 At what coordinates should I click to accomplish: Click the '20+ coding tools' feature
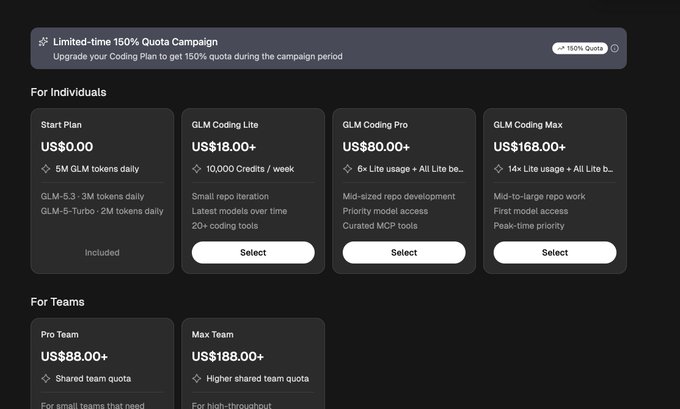(225, 226)
